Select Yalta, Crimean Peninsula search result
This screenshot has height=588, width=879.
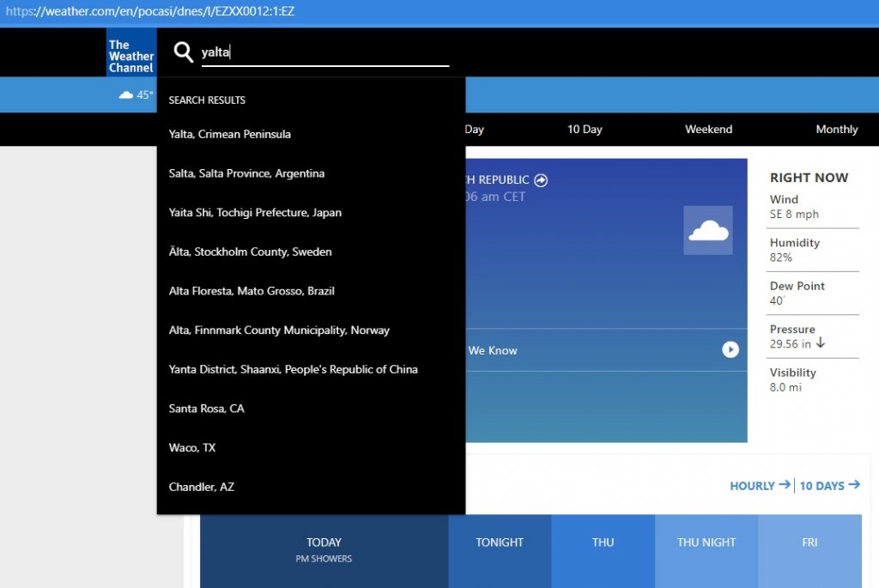(x=230, y=135)
